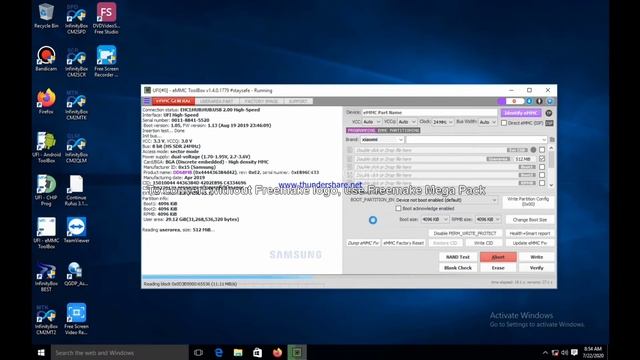This screenshot has width=640, height=360.
Task: Switch to SUPPORT tab
Action: tap(298, 101)
